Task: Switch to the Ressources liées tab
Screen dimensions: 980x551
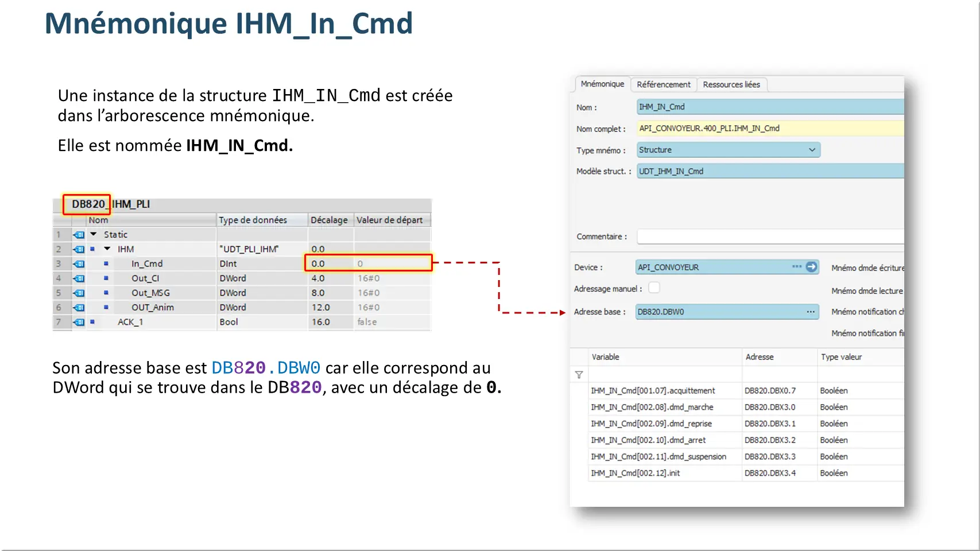Action: click(731, 84)
